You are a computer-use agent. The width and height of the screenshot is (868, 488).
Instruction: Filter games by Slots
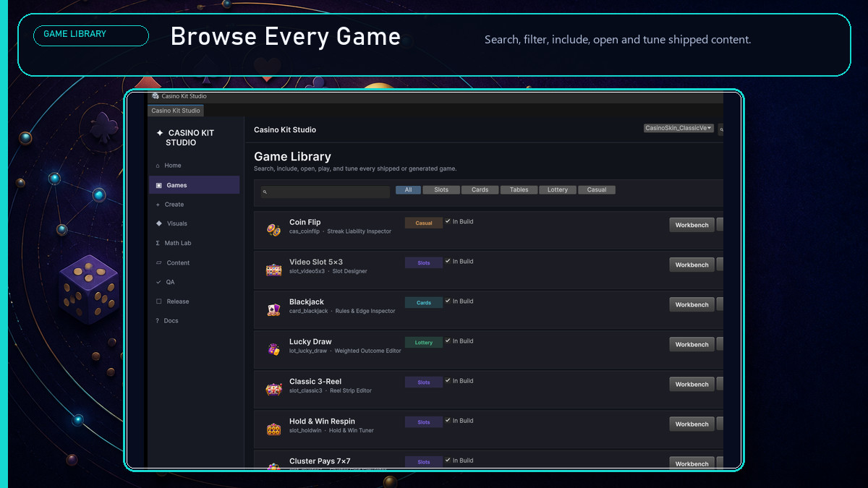(x=441, y=190)
